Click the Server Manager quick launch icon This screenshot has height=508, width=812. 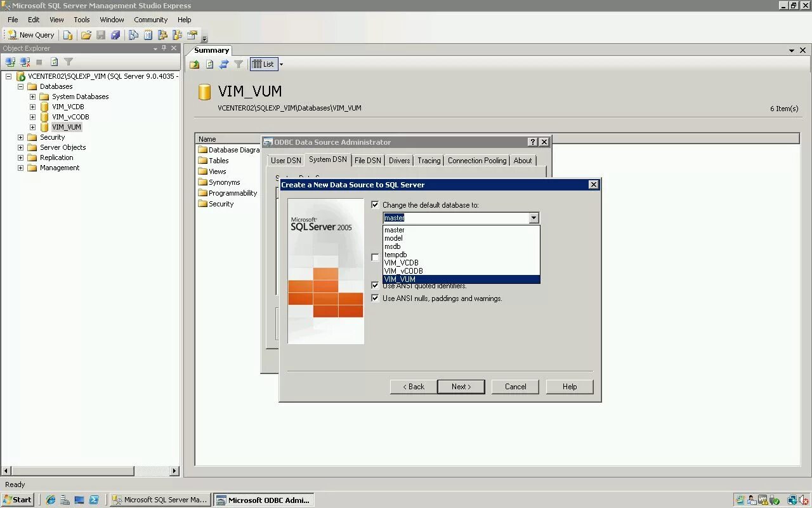point(65,500)
